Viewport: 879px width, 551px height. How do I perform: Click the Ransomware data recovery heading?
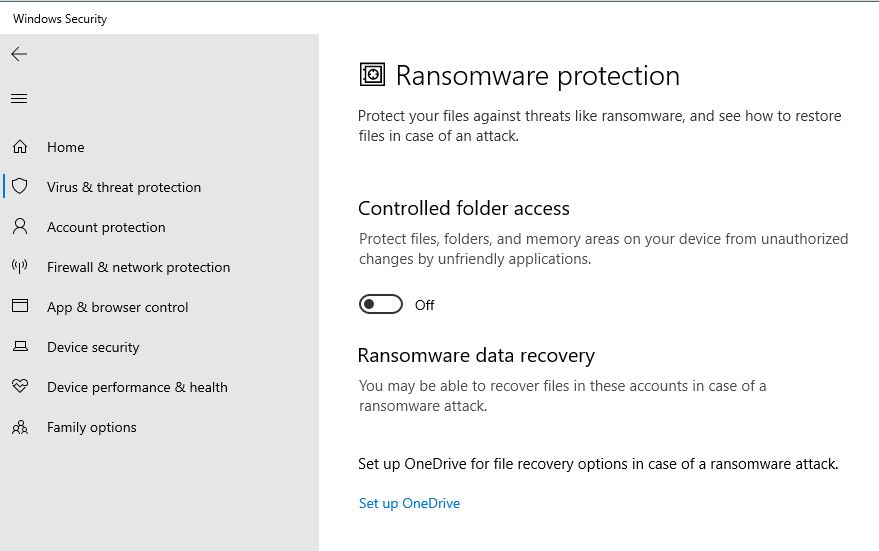pos(476,355)
